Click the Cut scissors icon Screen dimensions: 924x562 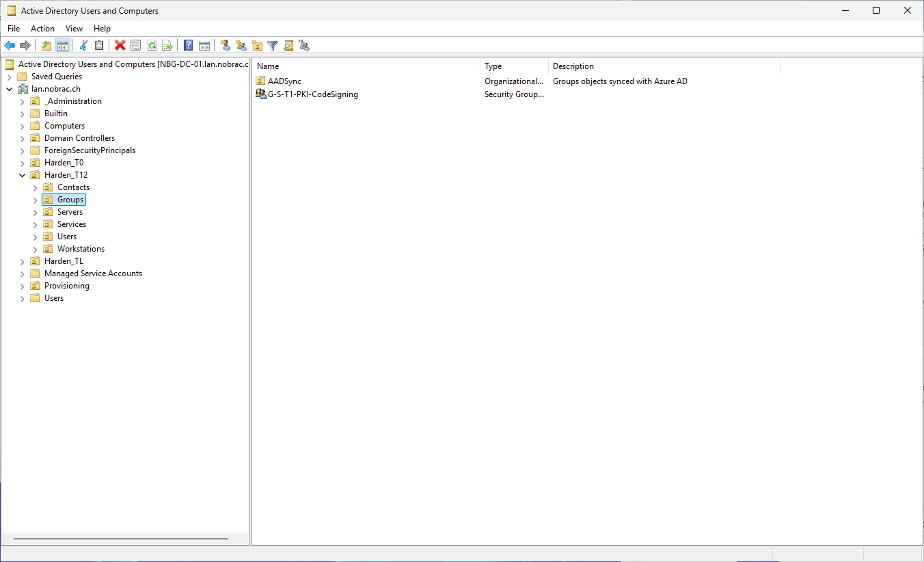click(83, 46)
